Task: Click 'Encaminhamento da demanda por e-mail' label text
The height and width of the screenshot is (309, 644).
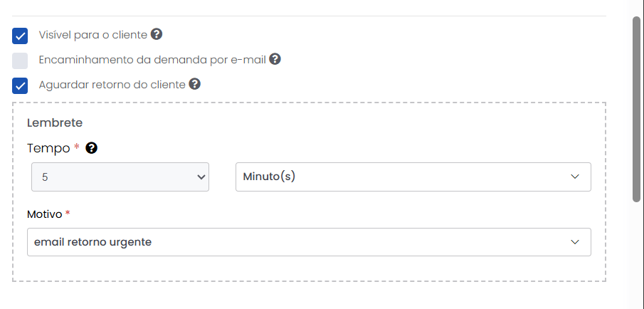Action: [152, 60]
